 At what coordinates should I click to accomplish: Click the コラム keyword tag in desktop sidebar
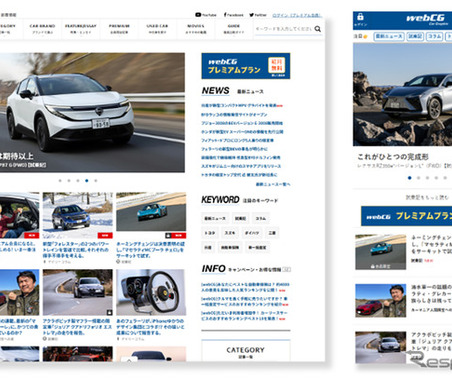coord(261,218)
